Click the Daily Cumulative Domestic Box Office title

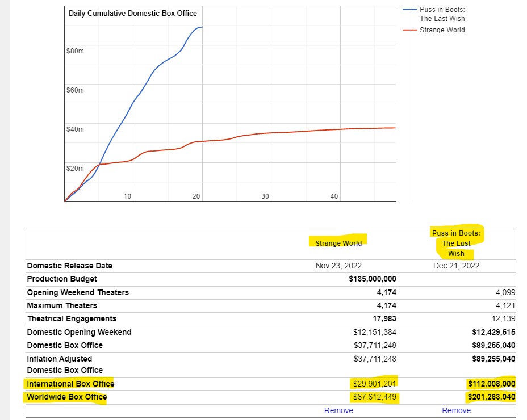[x=133, y=13]
